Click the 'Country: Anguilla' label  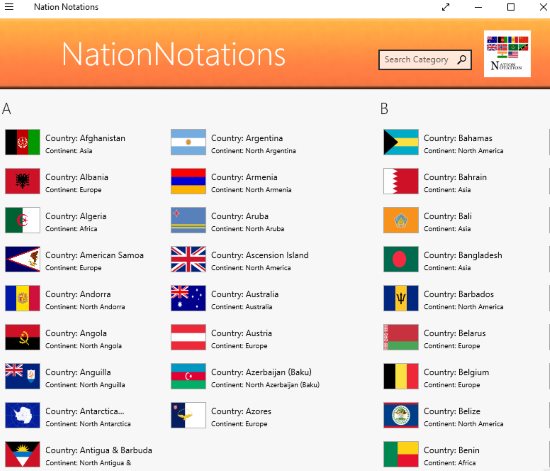point(78,372)
